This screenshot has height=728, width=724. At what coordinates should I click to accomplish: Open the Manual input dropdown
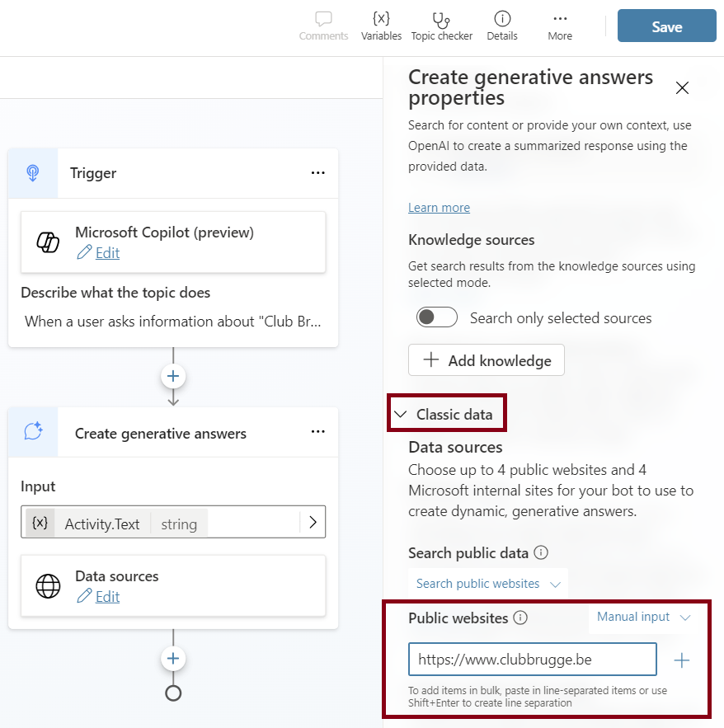643,617
